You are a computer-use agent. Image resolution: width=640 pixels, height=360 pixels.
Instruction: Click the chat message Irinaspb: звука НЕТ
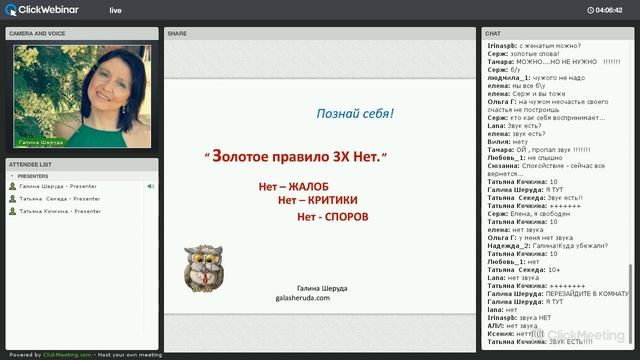tap(519, 318)
